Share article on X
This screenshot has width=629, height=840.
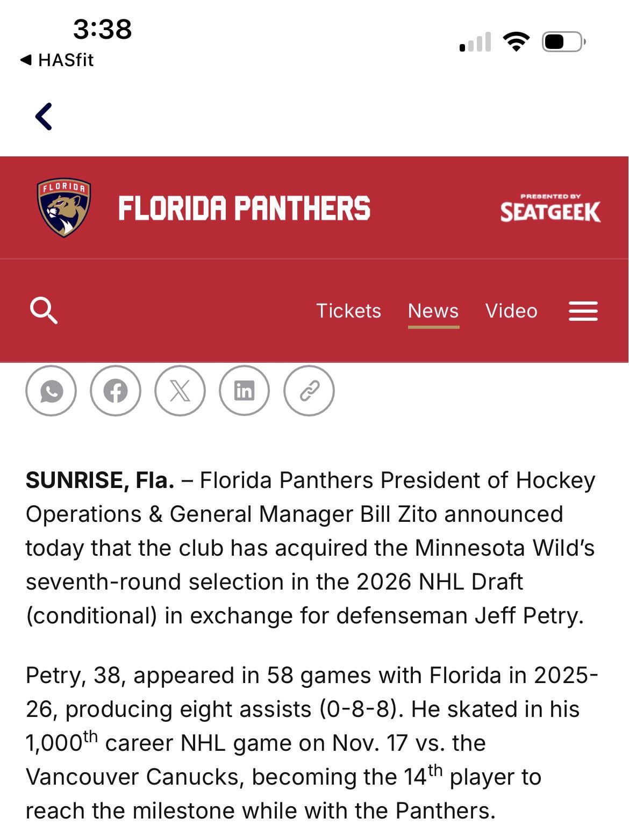(x=180, y=391)
